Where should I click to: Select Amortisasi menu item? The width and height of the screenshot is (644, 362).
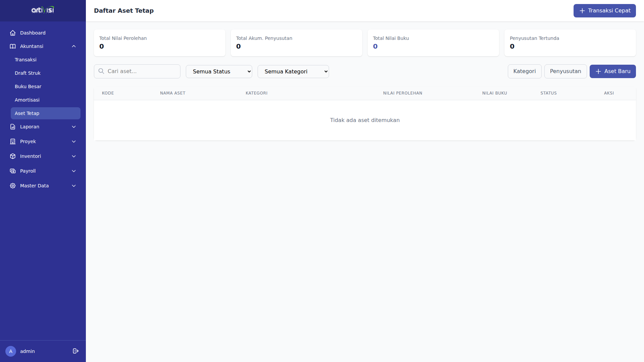click(27, 100)
